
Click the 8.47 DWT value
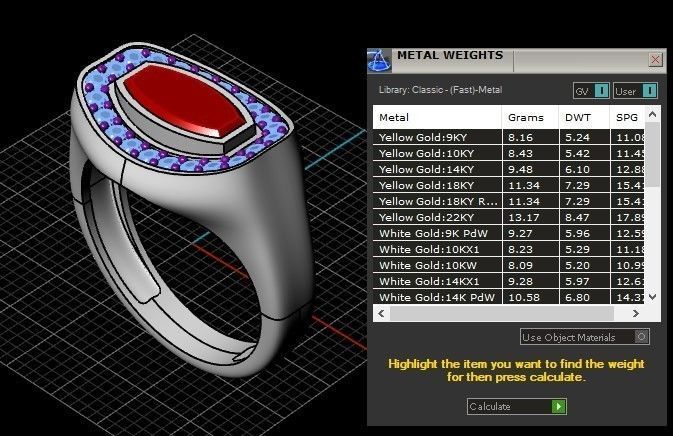tap(577, 218)
